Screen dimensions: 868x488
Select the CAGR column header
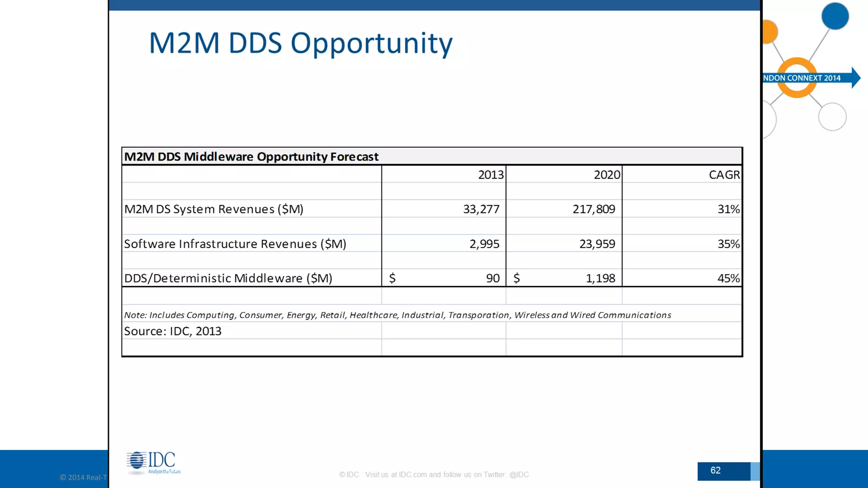(724, 175)
